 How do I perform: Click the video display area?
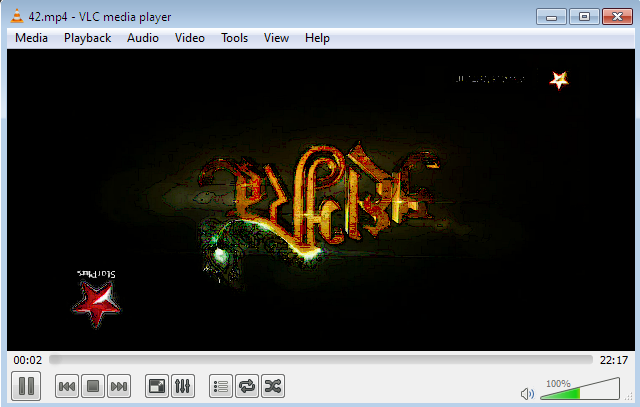pyautogui.click(x=321, y=200)
